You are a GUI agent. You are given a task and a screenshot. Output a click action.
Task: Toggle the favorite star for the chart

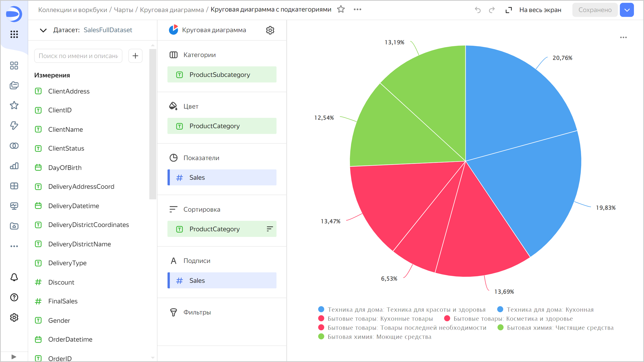[341, 10]
